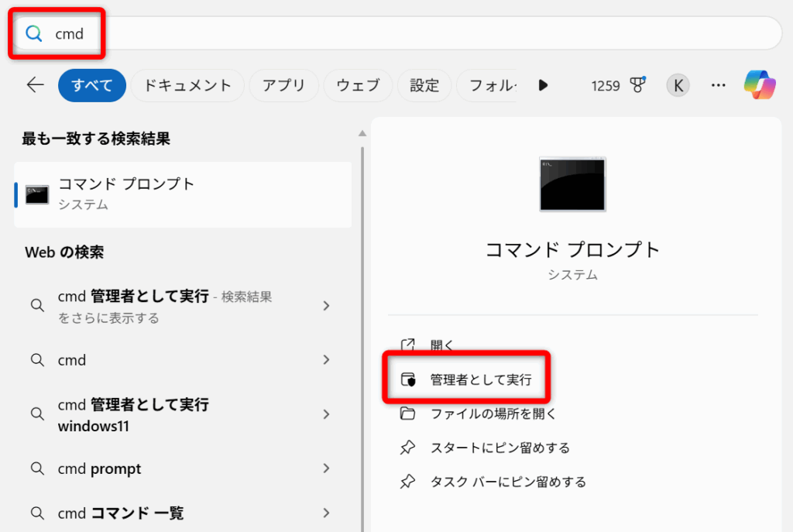Viewport: 793px width, 532px height.
Task: Click the back arrow icon
Action: [x=35, y=85]
